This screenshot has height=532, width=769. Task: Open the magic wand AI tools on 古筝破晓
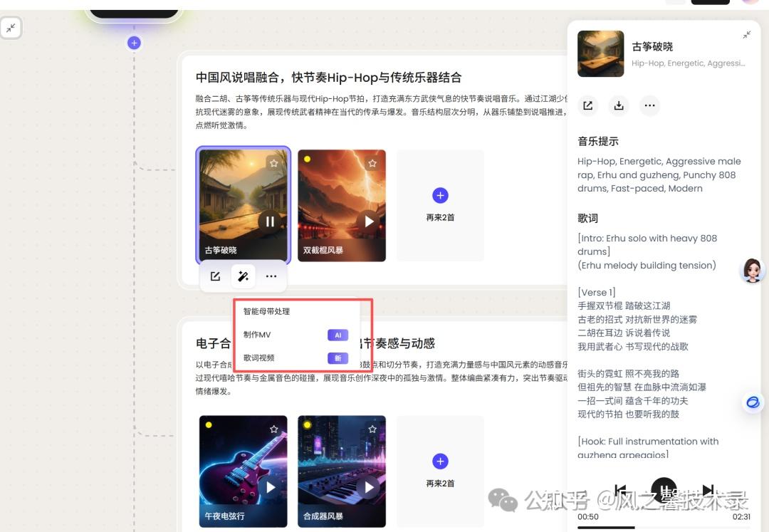(x=244, y=276)
